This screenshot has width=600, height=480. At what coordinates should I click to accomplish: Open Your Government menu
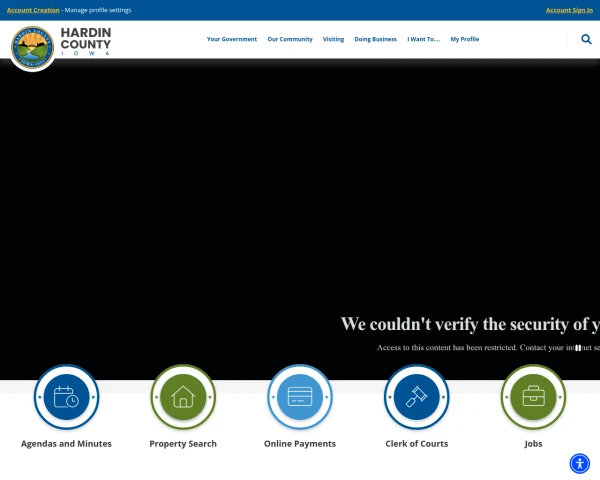click(232, 39)
